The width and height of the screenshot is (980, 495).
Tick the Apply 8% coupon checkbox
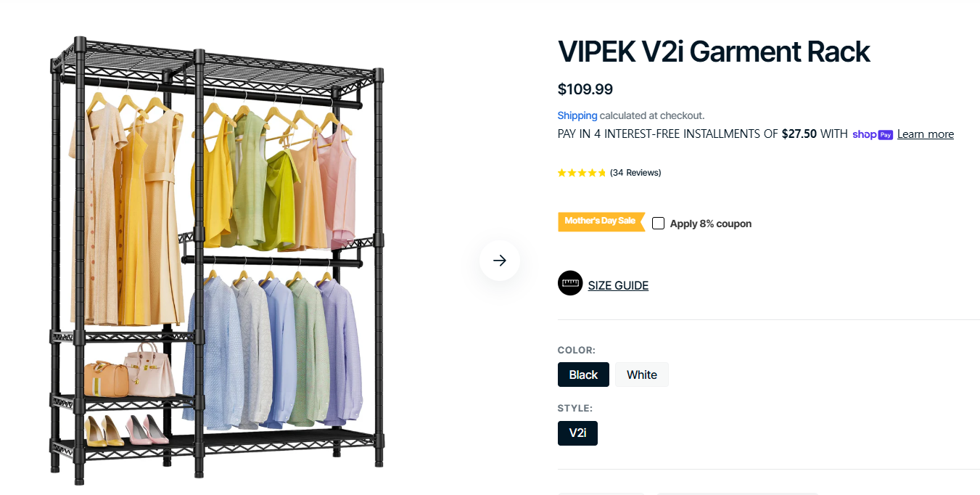[658, 224]
